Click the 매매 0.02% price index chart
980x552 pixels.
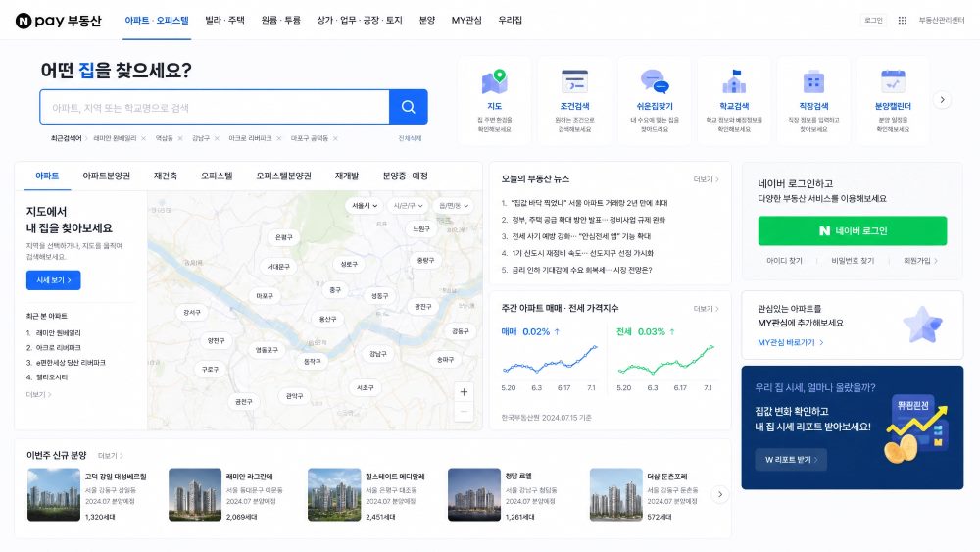[x=549, y=359]
